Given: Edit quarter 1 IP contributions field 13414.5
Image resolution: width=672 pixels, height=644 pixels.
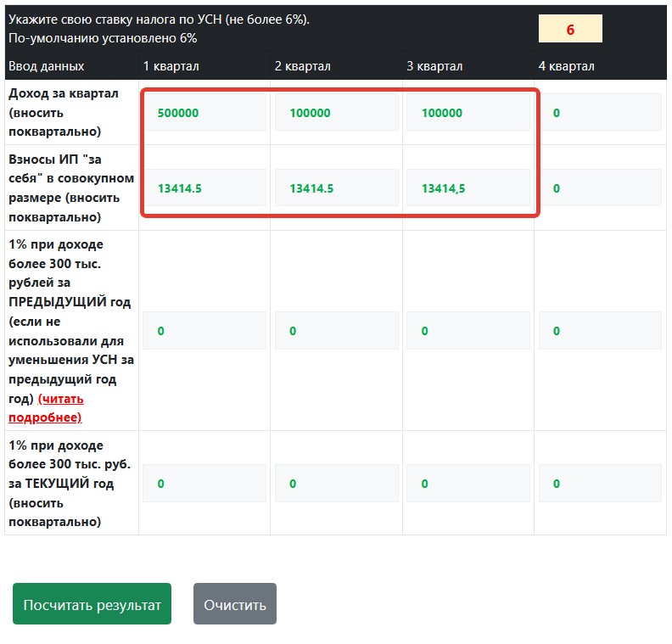Looking at the screenshot, I should coord(204,188).
